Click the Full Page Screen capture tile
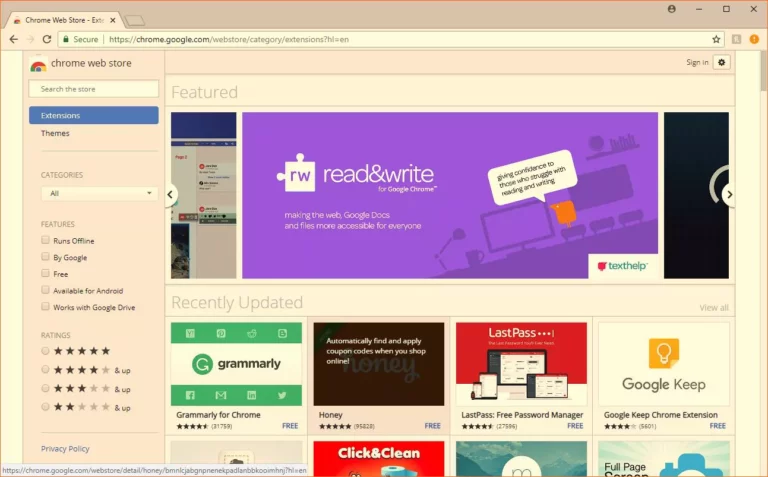768x477 pixels. (x=664, y=458)
